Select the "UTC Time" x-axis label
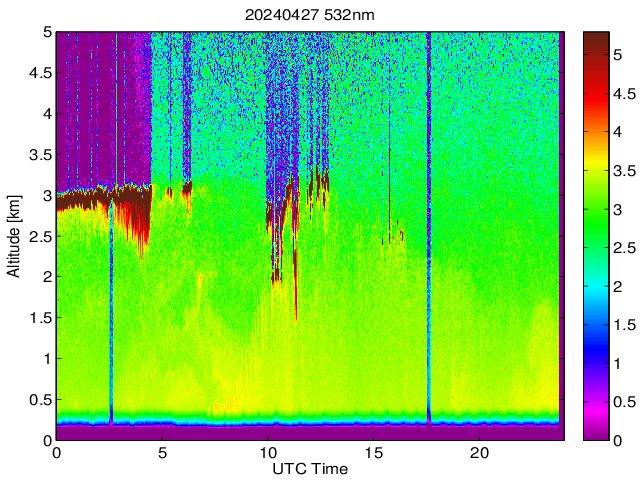This screenshot has width=640, height=480. 310,468
